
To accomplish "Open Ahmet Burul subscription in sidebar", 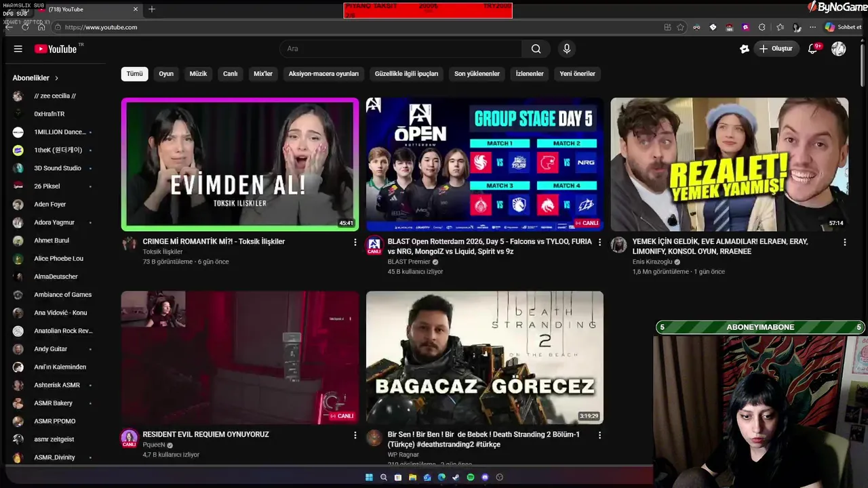I will (54, 241).
